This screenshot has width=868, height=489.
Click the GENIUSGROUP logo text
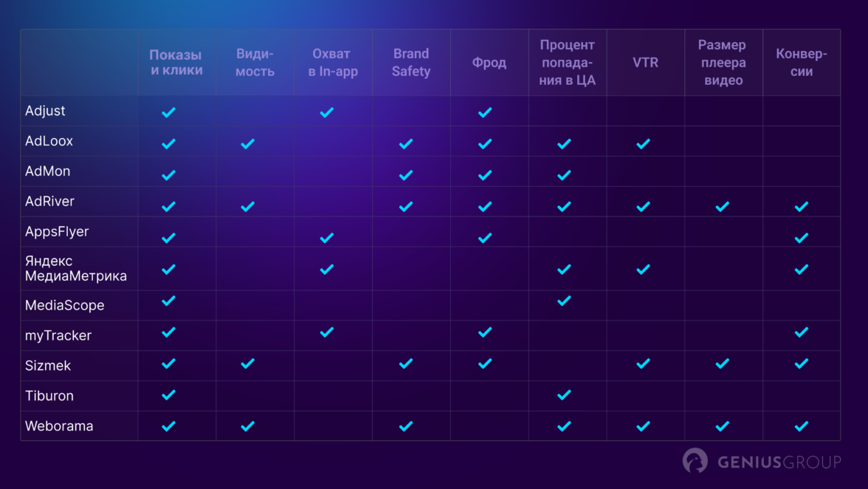click(779, 462)
